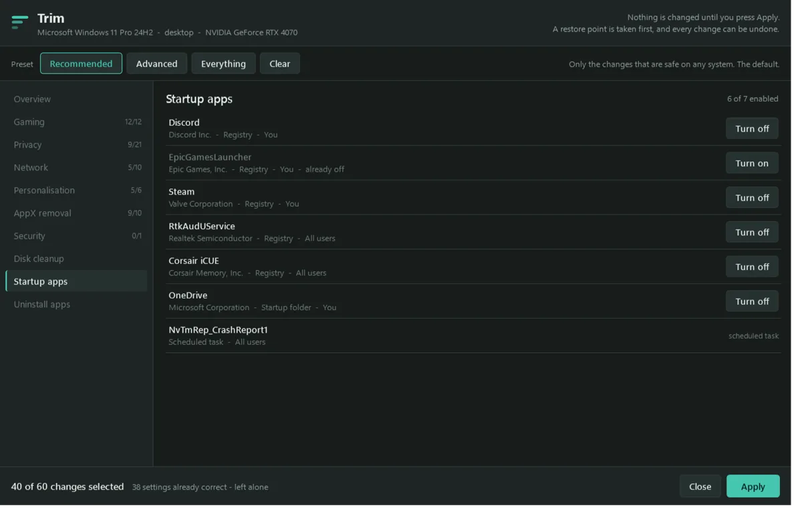The image size is (802, 532).
Task: Click the '6 of 7 enabled' counter
Action: tap(753, 99)
